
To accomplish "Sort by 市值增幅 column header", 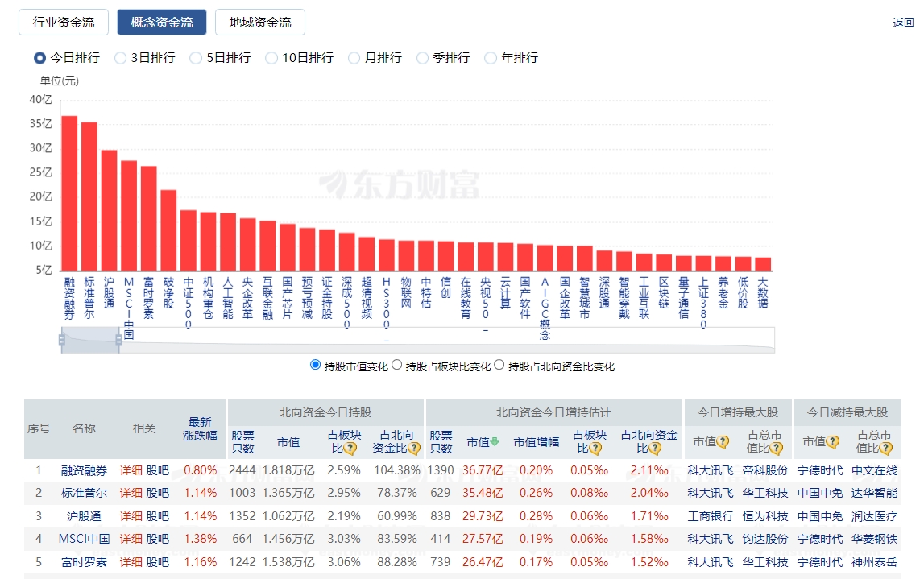I will click(x=536, y=442).
